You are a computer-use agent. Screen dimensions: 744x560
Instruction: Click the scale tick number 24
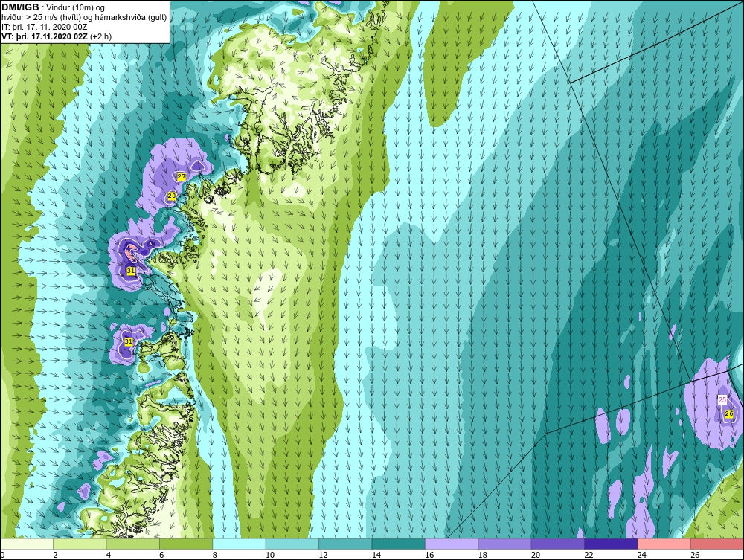[642, 555]
